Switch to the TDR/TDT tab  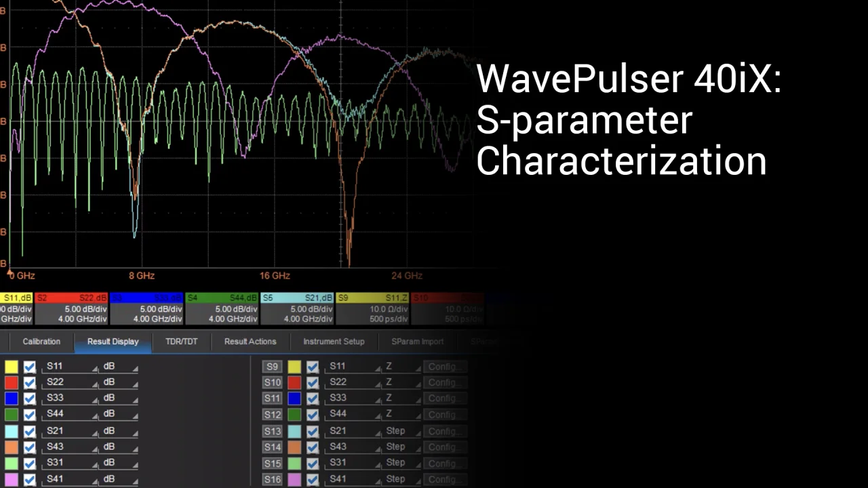(x=181, y=342)
